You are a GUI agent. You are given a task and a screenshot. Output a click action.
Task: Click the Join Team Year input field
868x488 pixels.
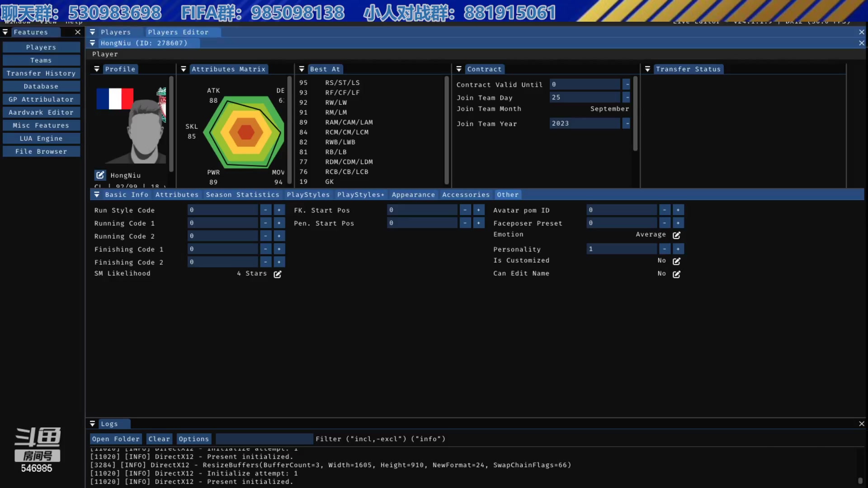tap(585, 123)
